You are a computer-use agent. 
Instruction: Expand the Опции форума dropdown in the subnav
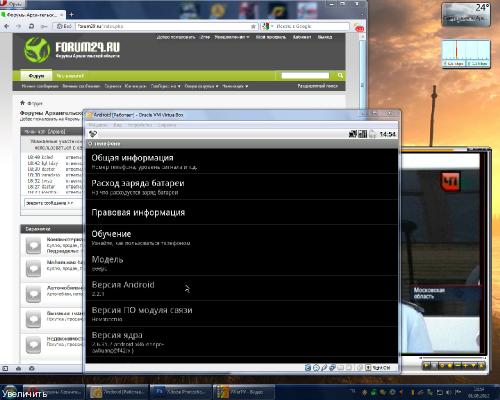[x=201, y=86]
